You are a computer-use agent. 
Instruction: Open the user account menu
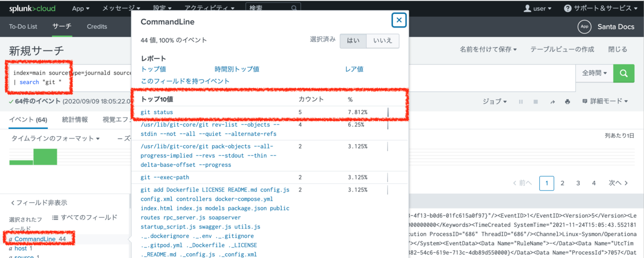point(539,9)
